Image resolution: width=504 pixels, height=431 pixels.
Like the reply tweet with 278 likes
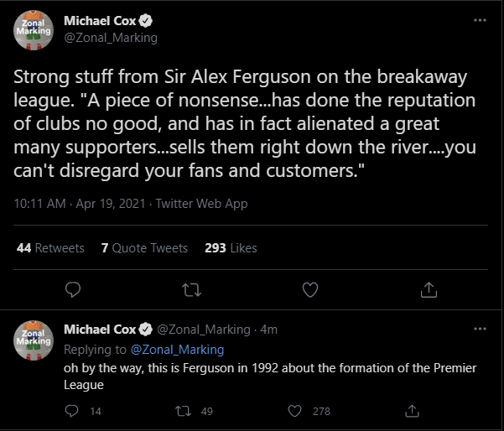(x=294, y=411)
